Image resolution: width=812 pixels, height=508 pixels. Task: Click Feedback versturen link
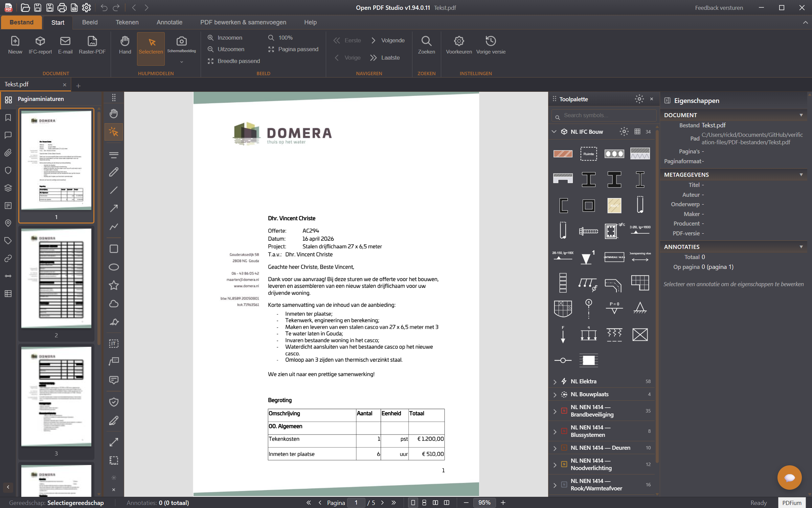[719, 8]
